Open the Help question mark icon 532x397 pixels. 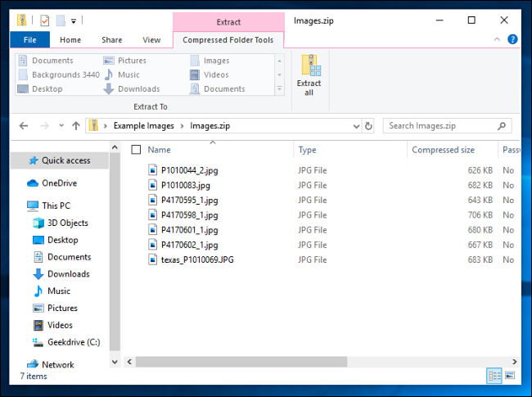click(512, 39)
